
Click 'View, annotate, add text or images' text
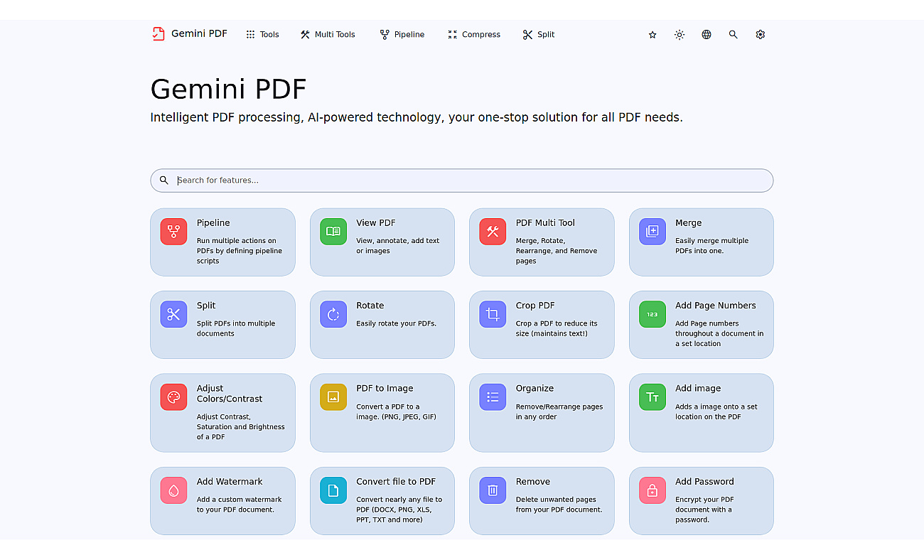coord(398,246)
